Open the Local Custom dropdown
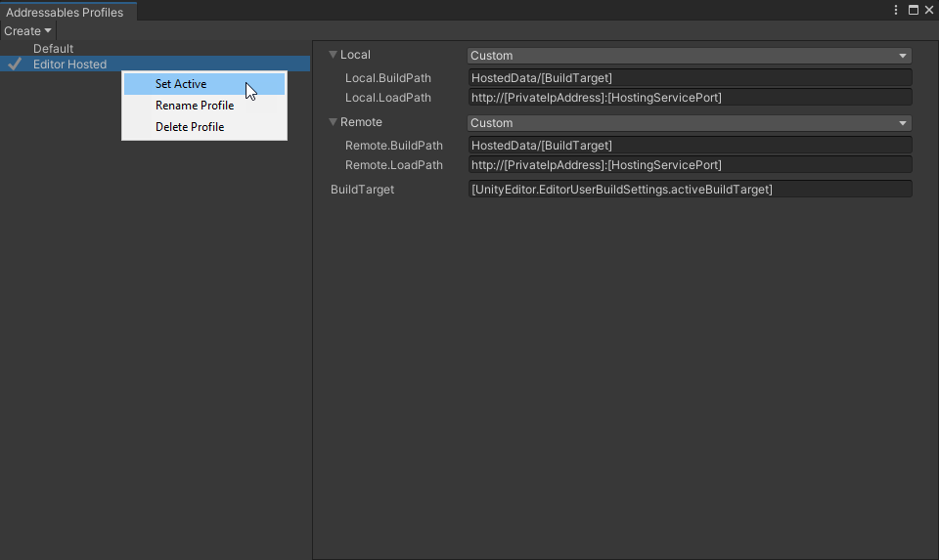This screenshot has height=560, width=939. tap(689, 56)
